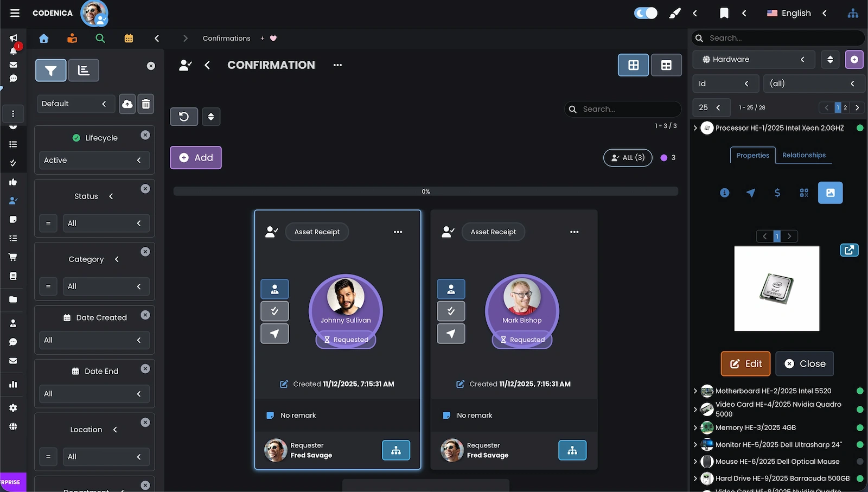Click the 0% progress bar
The height and width of the screenshot is (492, 868).
tap(426, 191)
